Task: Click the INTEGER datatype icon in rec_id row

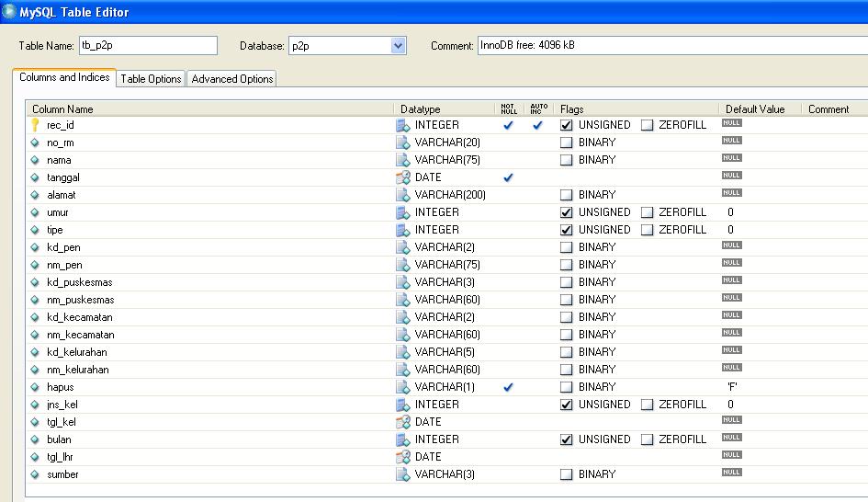Action: click(403, 125)
